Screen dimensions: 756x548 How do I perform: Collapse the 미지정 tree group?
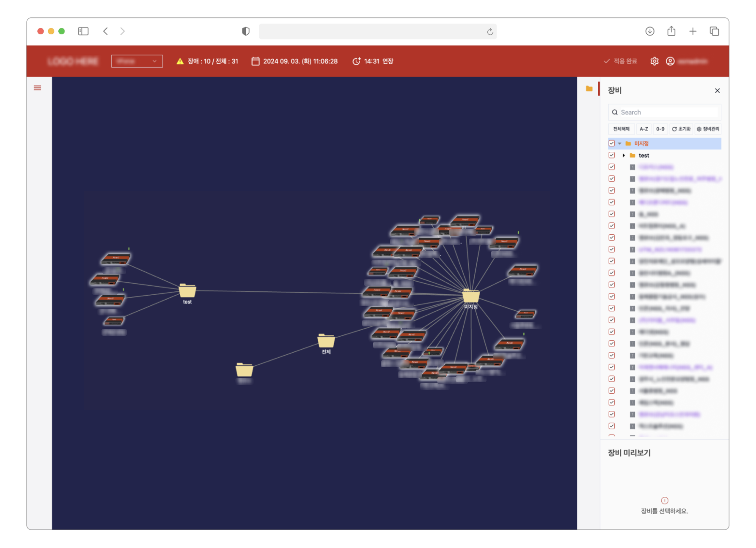coord(620,144)
